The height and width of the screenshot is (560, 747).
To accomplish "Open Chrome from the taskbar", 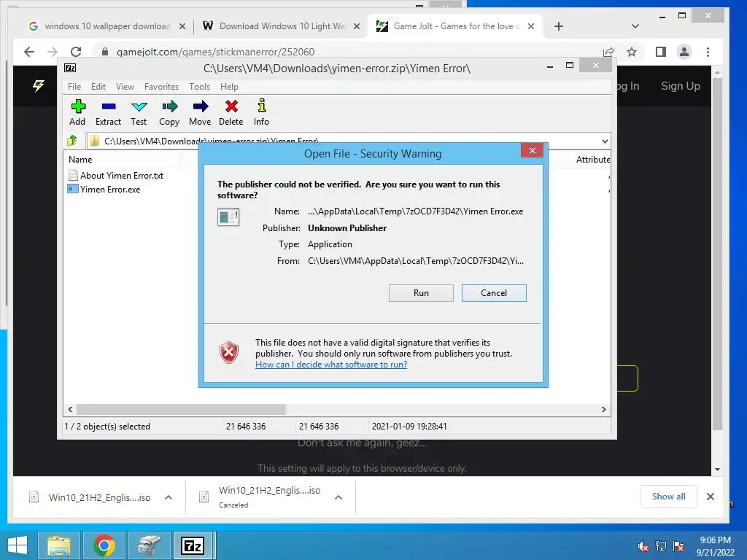I will click(x=104, y=545).
